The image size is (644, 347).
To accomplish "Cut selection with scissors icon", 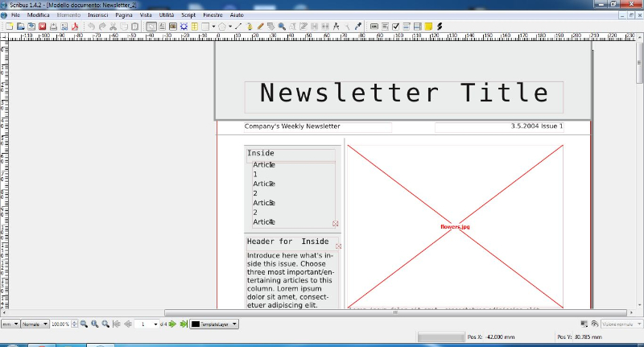I will (x=113, y=27).
